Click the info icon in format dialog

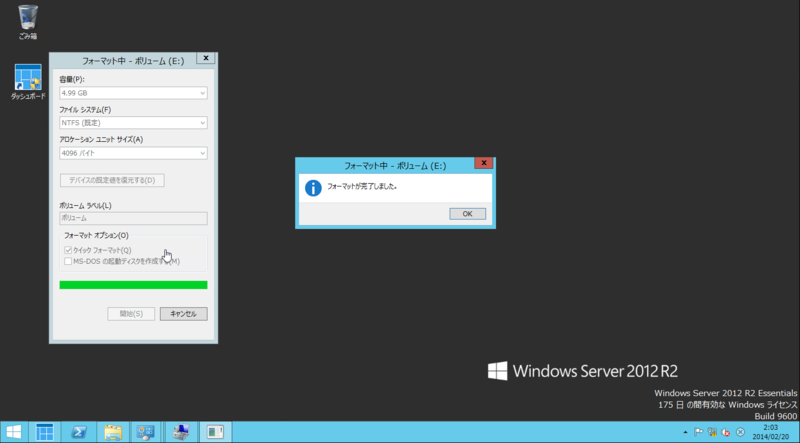[313, 188]
